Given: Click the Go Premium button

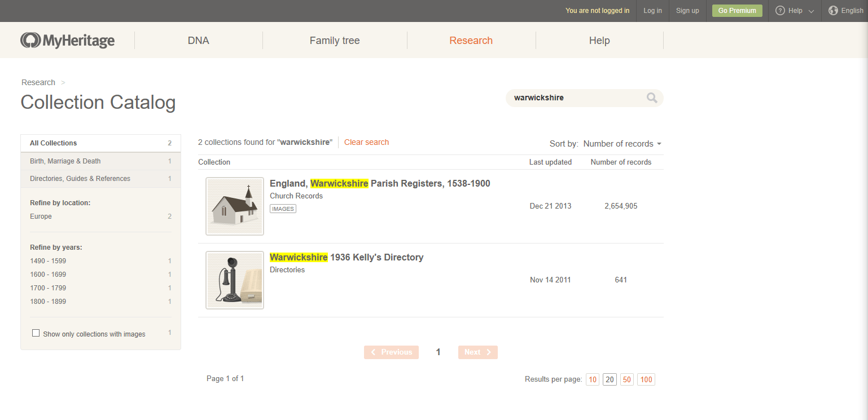Looking at the screenshot, I should (x=737, y=11).
